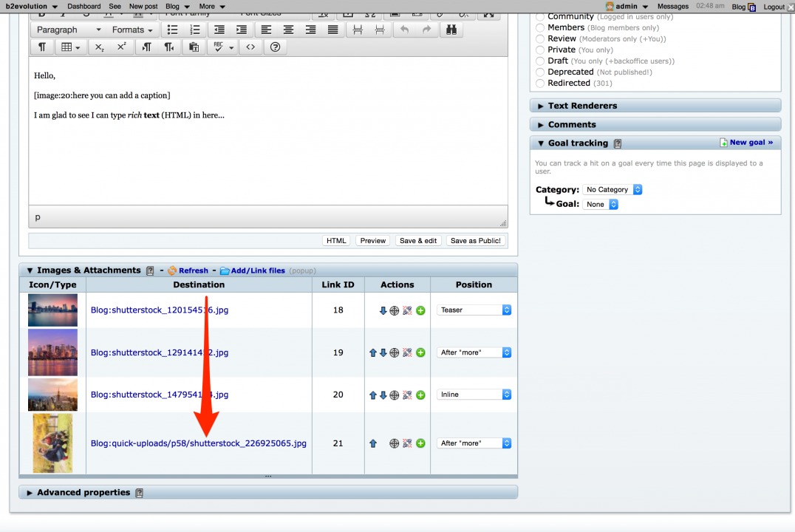Click the redo arrow in the toolbar
Viewport: 795px width, 532px height.
(426, 30)
